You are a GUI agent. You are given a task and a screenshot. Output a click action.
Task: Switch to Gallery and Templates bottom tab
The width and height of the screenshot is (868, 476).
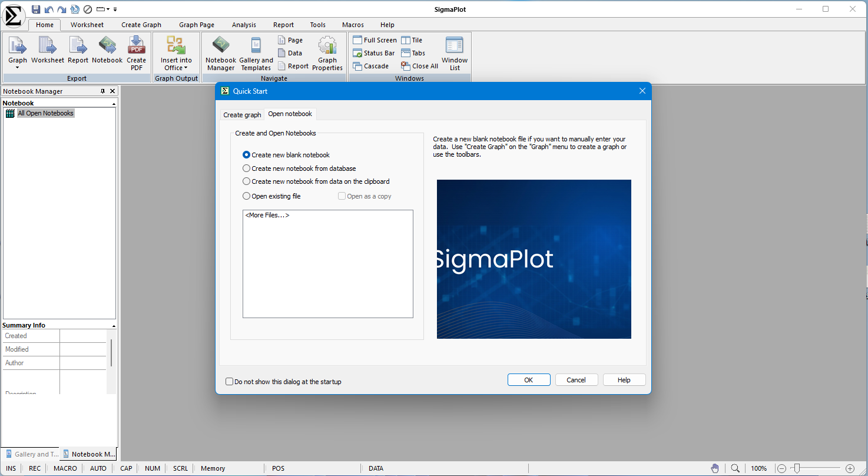(31, 454)
